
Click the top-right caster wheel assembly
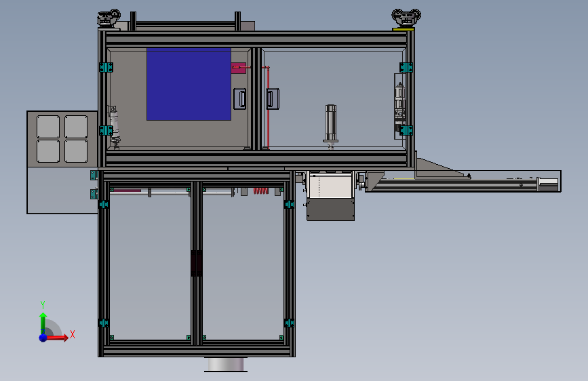(x=406, y=18)
